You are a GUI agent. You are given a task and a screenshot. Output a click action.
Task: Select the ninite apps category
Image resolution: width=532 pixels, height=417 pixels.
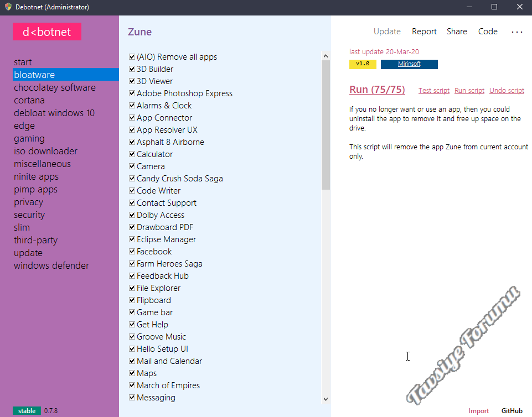pos(36,176)
